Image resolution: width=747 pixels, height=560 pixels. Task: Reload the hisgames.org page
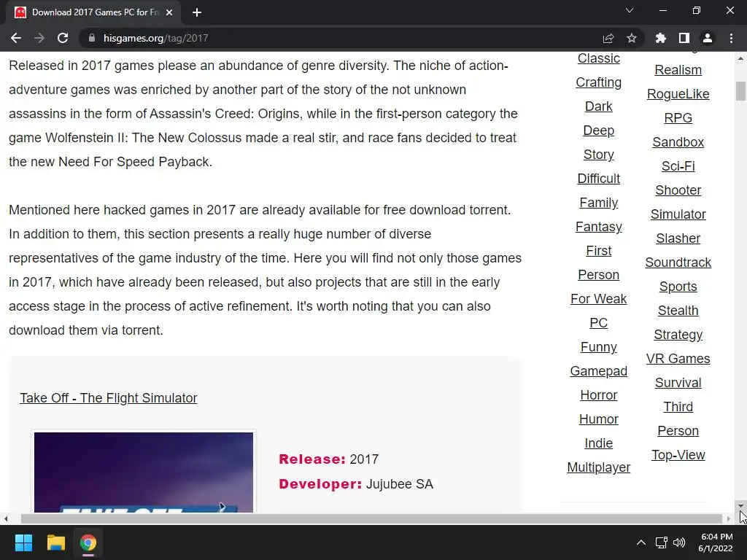63,38
